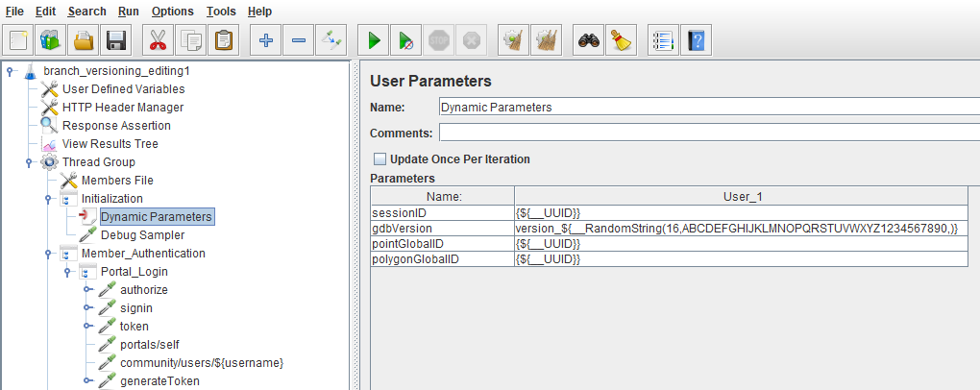Click the Help (question mark) toolbar icon
Image resolution: width=980 pixels, height=390 pixels.
tap(697, 40)
